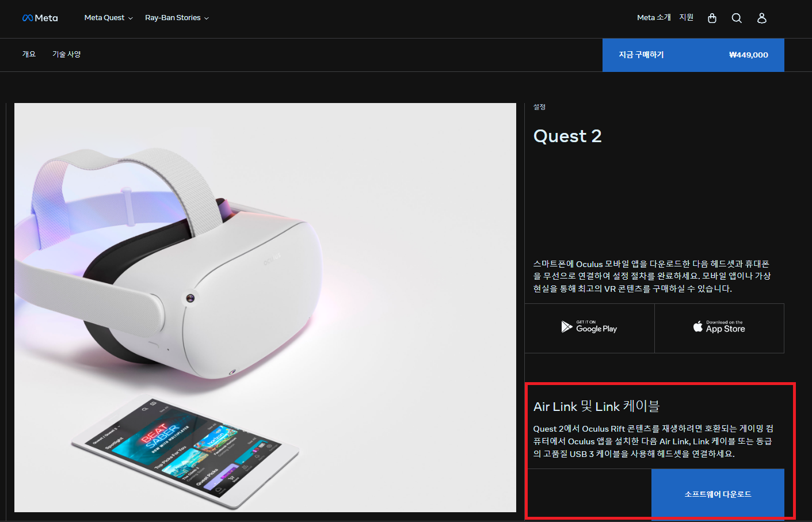Open the shopping bag icon
This screenshot has height=522, width=812.
(712, 18)
